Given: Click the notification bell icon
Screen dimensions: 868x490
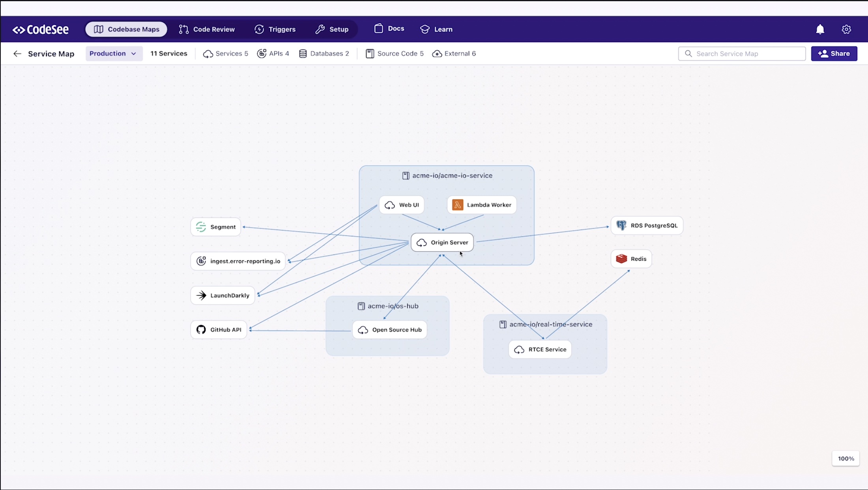Looking at the screenshot, I should pyautogui.click(x=820, y=29).
